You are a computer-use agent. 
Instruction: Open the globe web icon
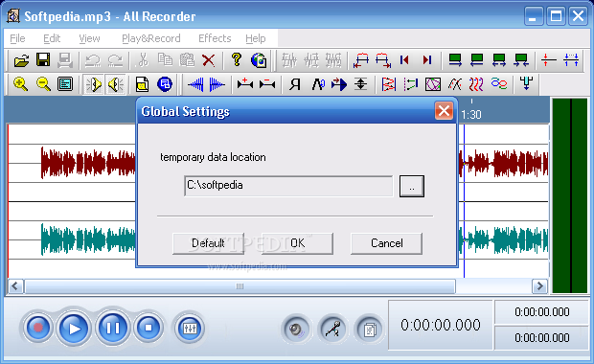click(x=259, y=60)
